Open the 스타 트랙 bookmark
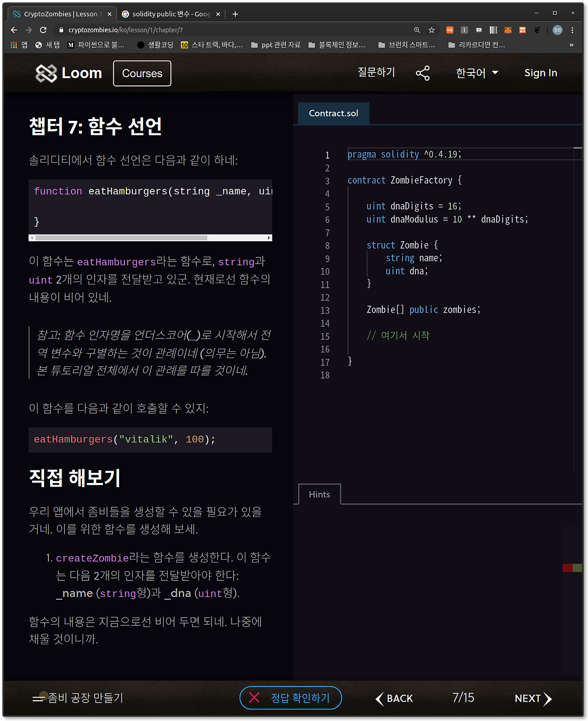Viewport: 588px width, 721px height. click(212, 45)
